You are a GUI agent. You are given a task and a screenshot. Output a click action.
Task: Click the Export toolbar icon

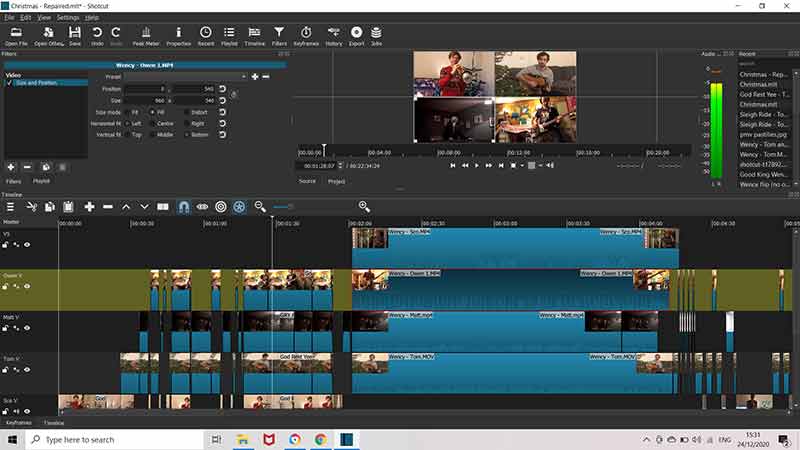coord(356,36)
